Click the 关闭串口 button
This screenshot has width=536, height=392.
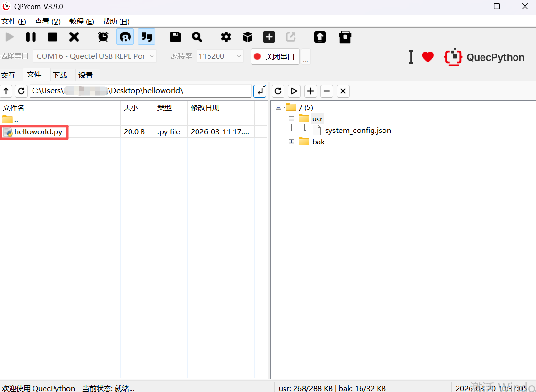coord(275,56)
